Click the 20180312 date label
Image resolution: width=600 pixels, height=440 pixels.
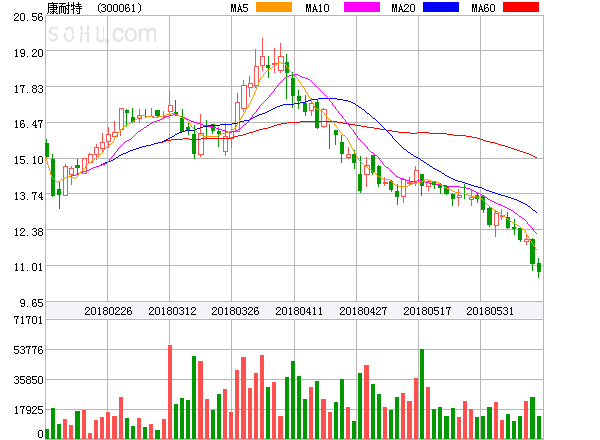point(172,311)
